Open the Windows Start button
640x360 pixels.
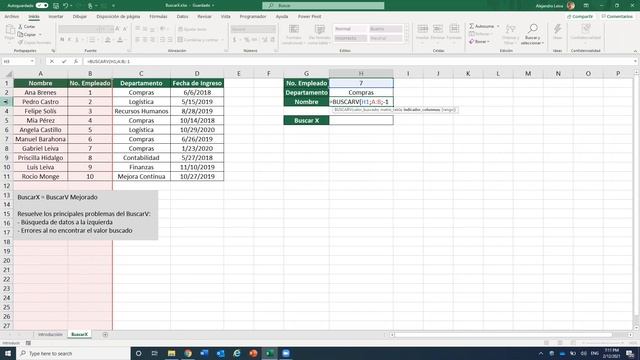[7, 353]
